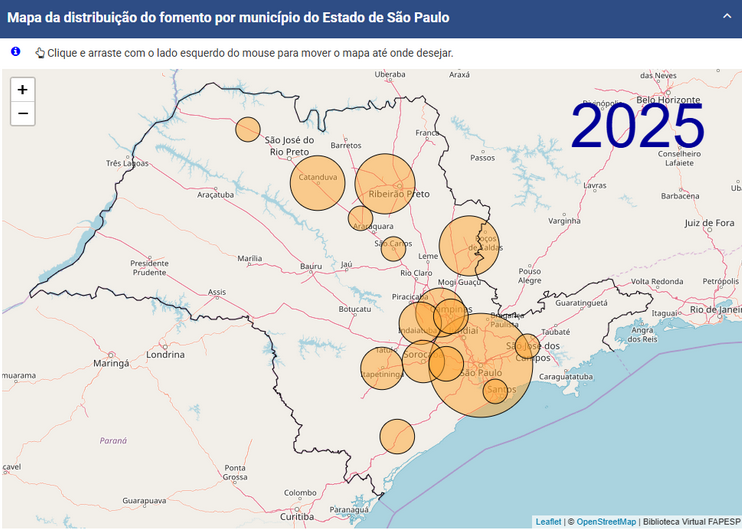Click the Santos circle marker

coord(496,391)
